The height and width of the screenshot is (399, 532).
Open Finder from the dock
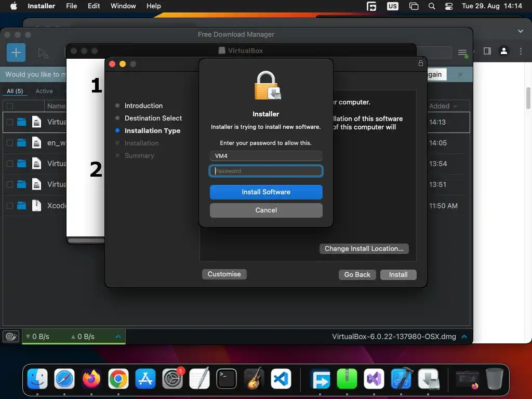pyautogui.click(x=37, y=379)
